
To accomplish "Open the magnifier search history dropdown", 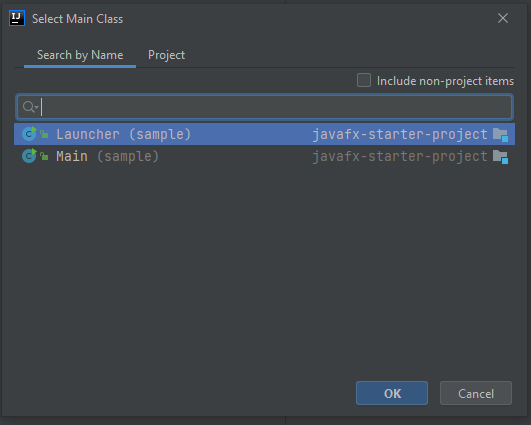I will pyautogui.click(x=30, y=107).
